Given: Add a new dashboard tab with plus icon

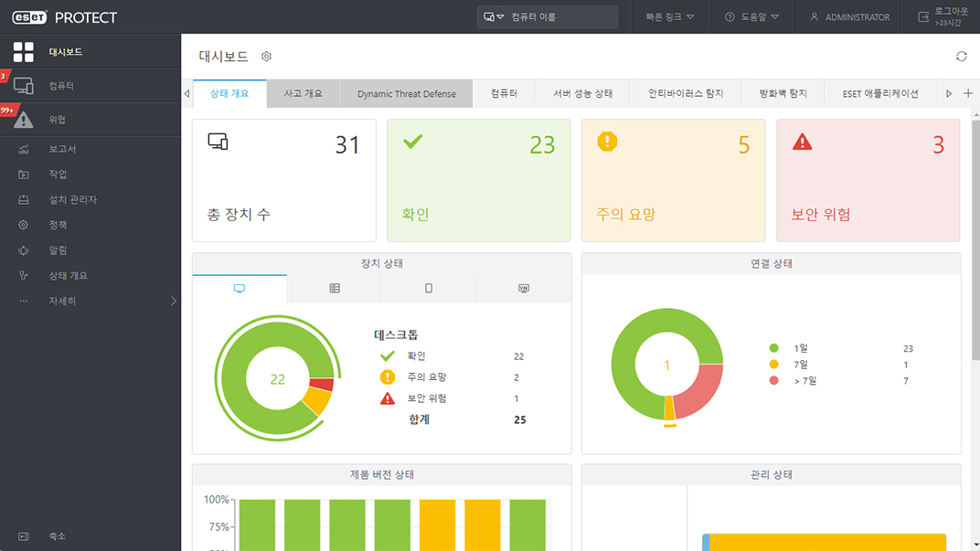Looking at the screenshot, I should (968, 93).
